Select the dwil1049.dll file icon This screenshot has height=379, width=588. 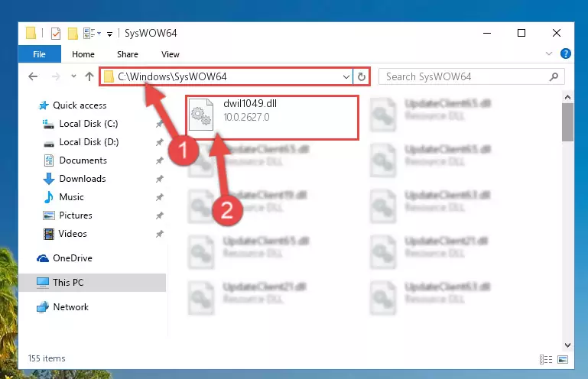coord(201,115)
